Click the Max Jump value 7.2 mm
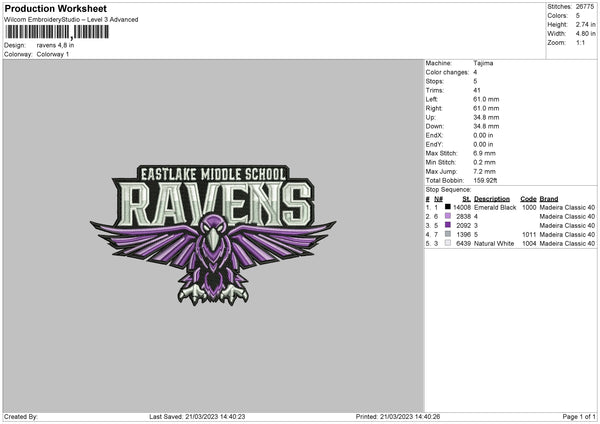The height and width of the screenshot is (424, 600). (x=484, y=171)
